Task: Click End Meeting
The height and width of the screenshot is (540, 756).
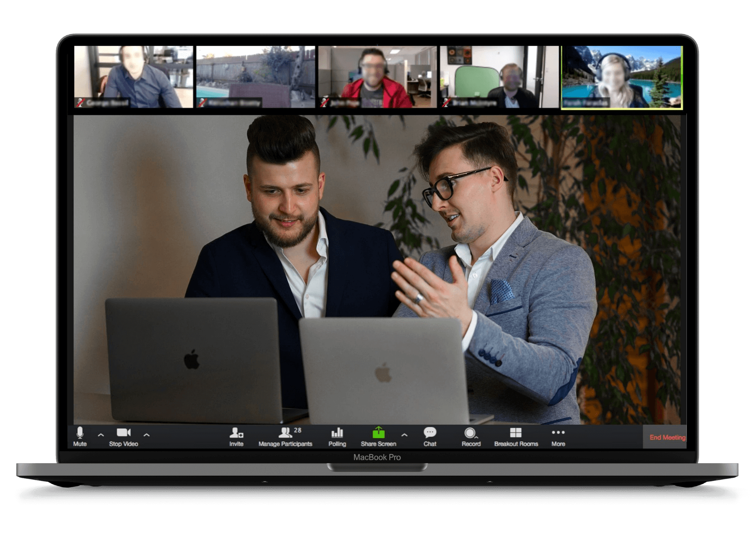Action: tap(667, 437)
